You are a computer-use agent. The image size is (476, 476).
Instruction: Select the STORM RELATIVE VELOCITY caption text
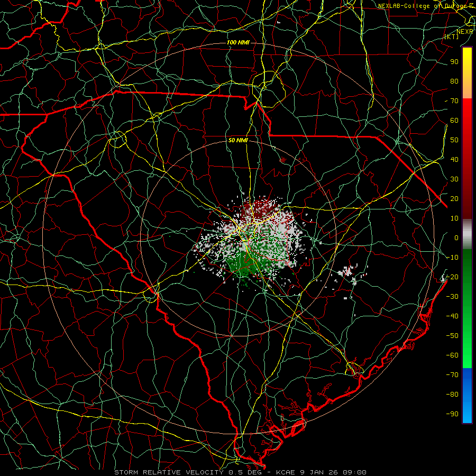169,472
